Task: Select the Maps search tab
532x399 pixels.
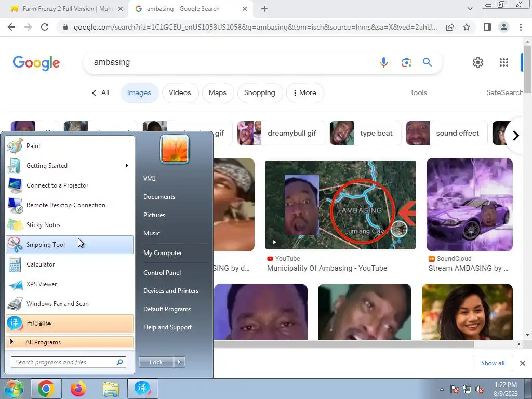Action: tap(218, 93)
